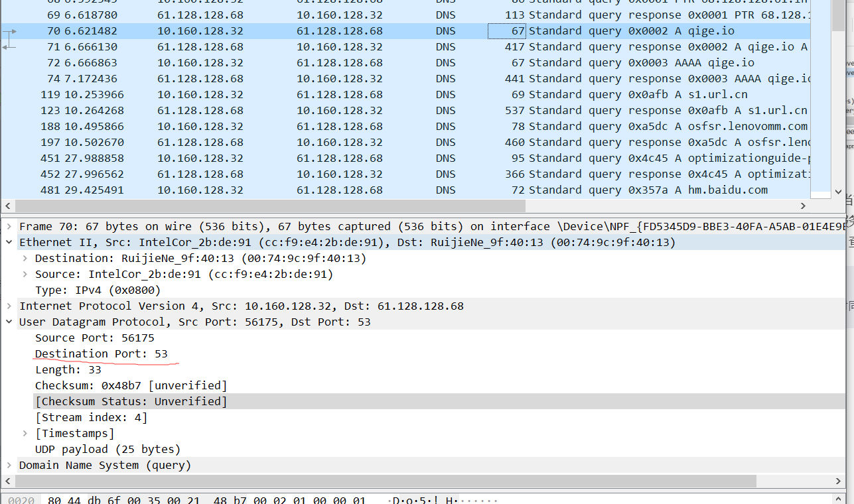
Task: Select the Type: IPv4 (0x0800) field
Action: 98,290
